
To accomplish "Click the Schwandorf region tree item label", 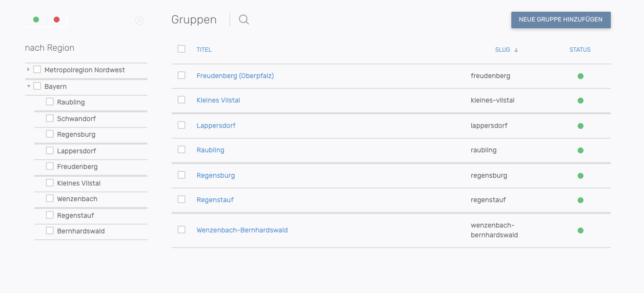I will tap(76, 119).
